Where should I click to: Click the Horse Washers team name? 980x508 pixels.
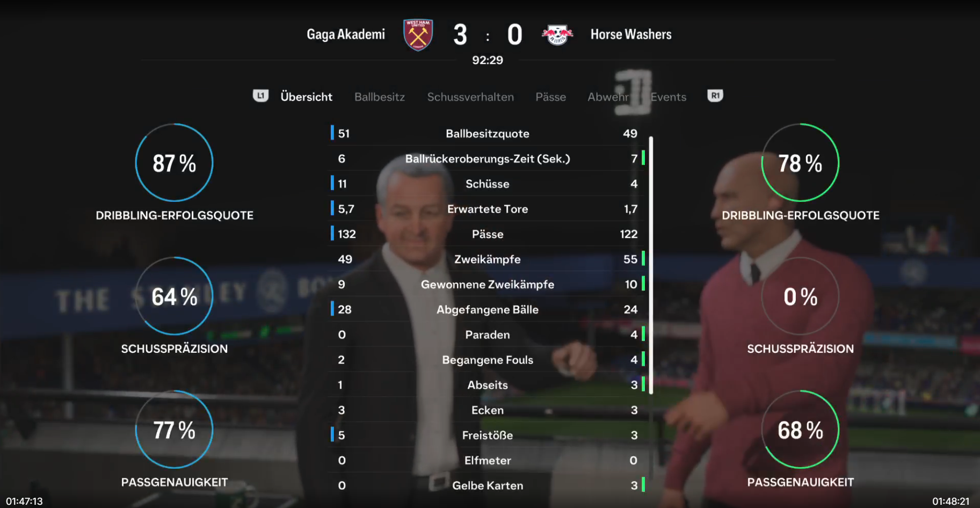[631, 34]
